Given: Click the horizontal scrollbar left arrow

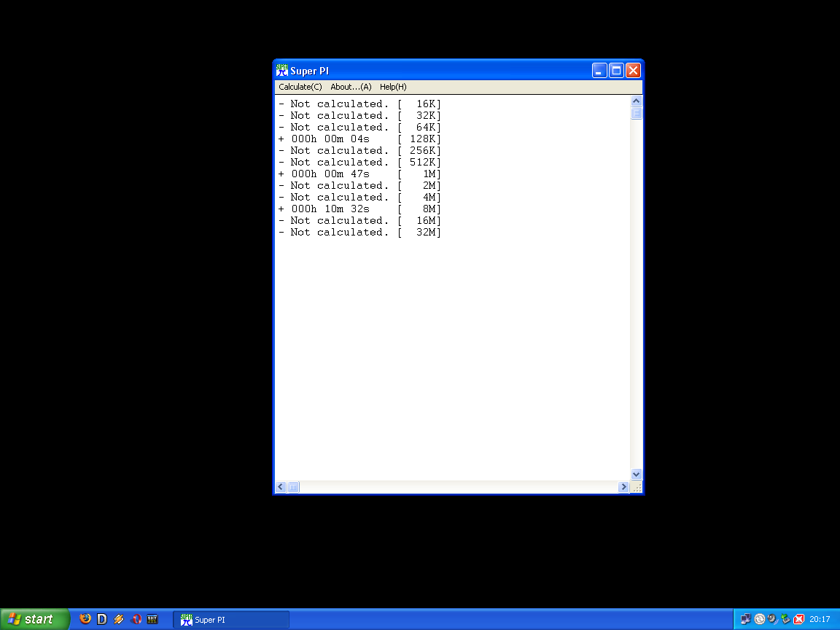Looking at the screenshot, I should [281, 486].
